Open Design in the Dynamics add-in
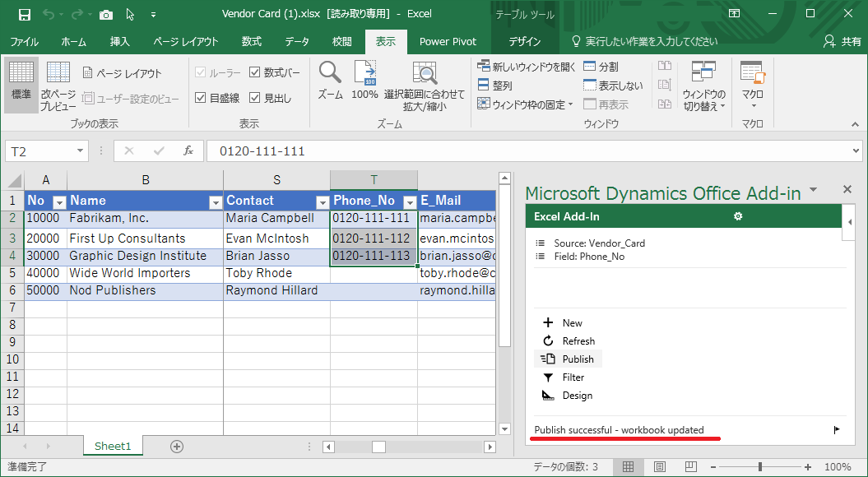Screen dimensions: 868x477 coord(566,396)
